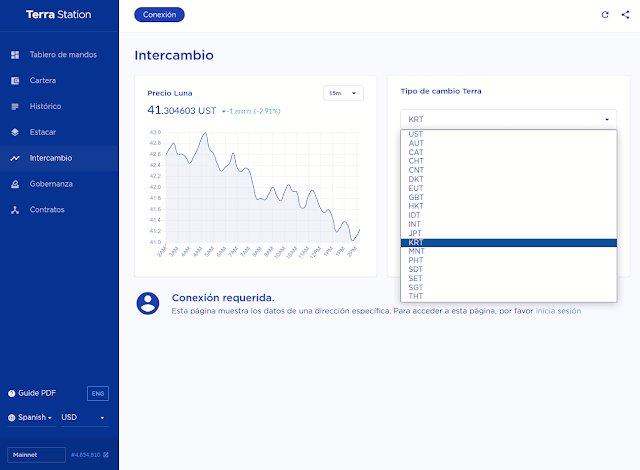Screen dimensions: 640x470
Task: Choose HKT in the dropdown list
Action: [x=509, y=206]
